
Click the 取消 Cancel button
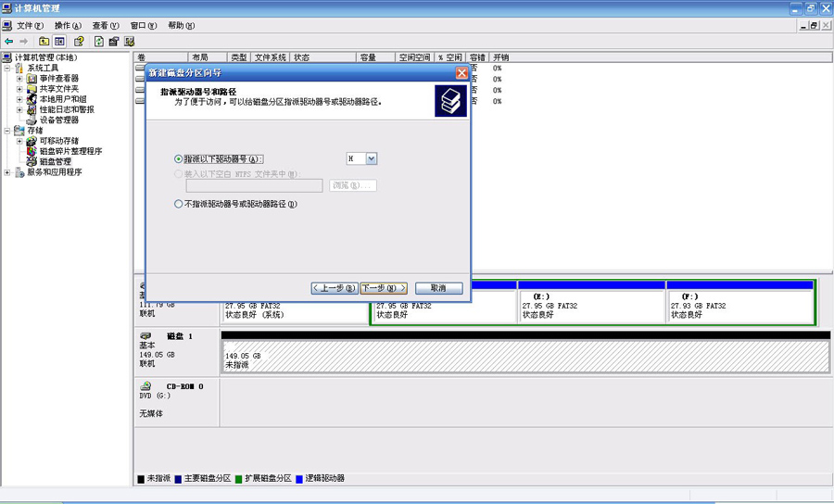pyautogui.click(x=438, y=288)
